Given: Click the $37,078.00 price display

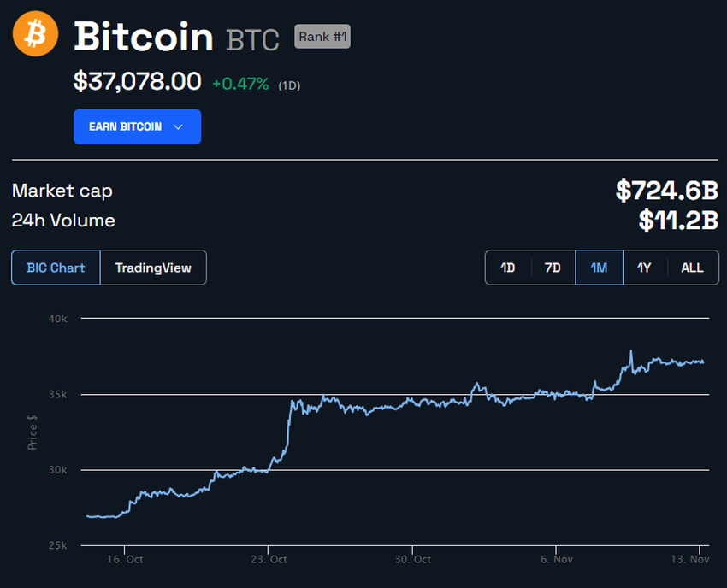Looking at the screenshot, I should pos(137,80).
